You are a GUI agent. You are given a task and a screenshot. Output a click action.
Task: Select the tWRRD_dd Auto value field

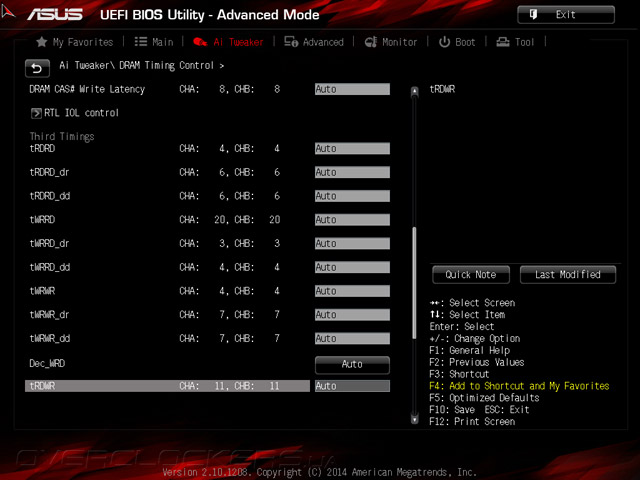click(352, 267)
